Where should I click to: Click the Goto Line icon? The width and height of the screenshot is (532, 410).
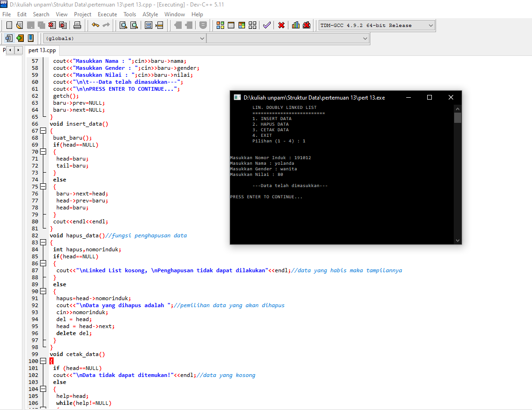[x=159, y=25]
